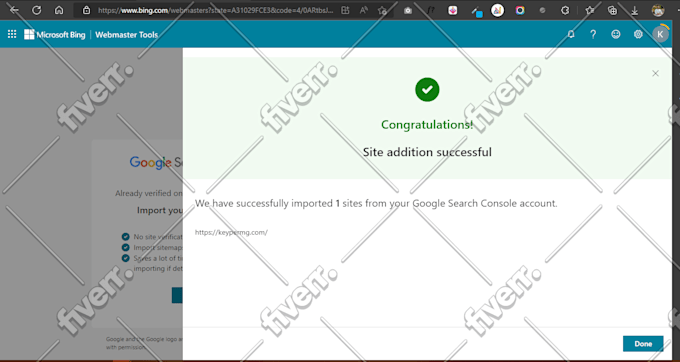The image size is (680, 362).
Task: Open the colorful square lens extension
Action: pos(520,10)
